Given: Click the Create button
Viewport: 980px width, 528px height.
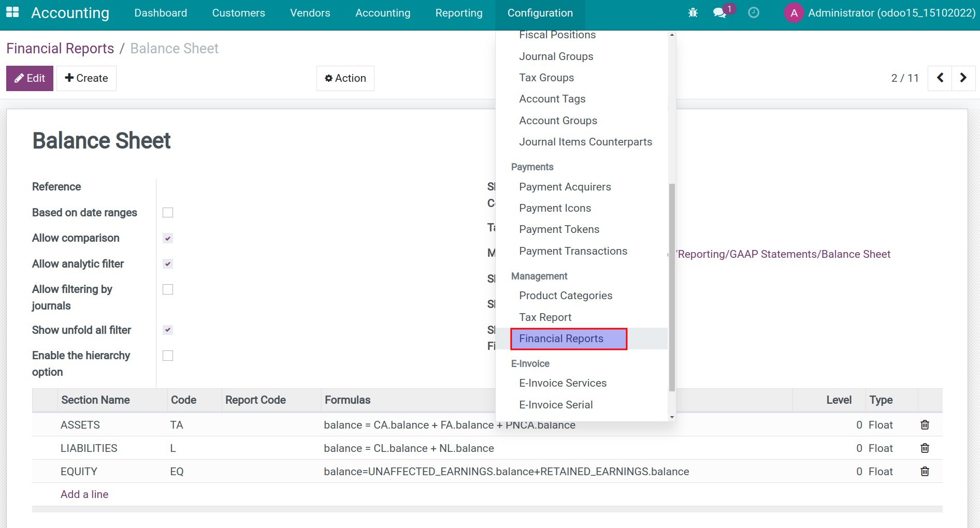Looking at the screenshot, I should tap(86, 78).
